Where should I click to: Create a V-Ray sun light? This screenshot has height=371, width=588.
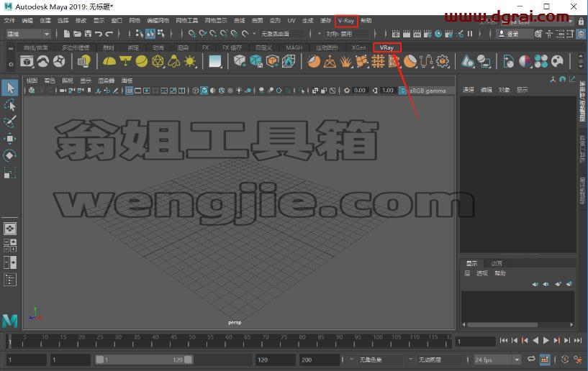[190, 61]
